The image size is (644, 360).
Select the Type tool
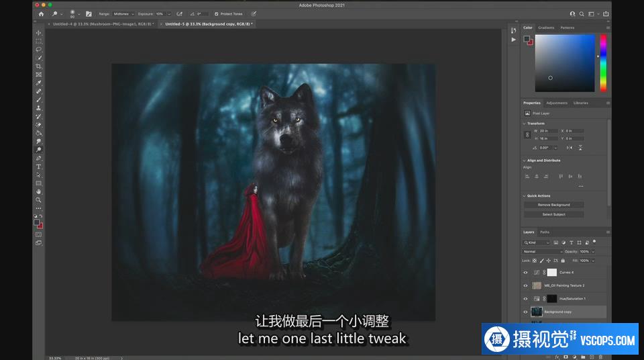[x=39, y=167]
